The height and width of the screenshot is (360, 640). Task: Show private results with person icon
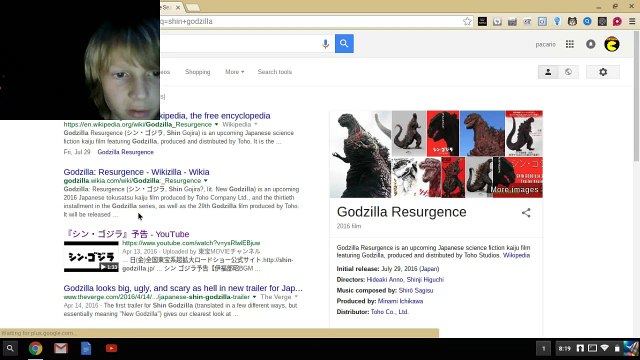(x=548, y=72)
